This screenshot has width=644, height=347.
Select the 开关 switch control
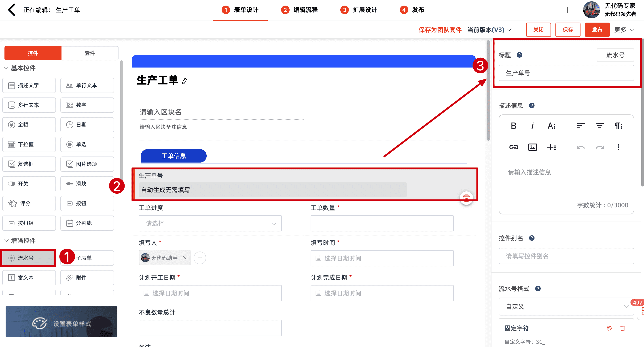coord(29,184)
